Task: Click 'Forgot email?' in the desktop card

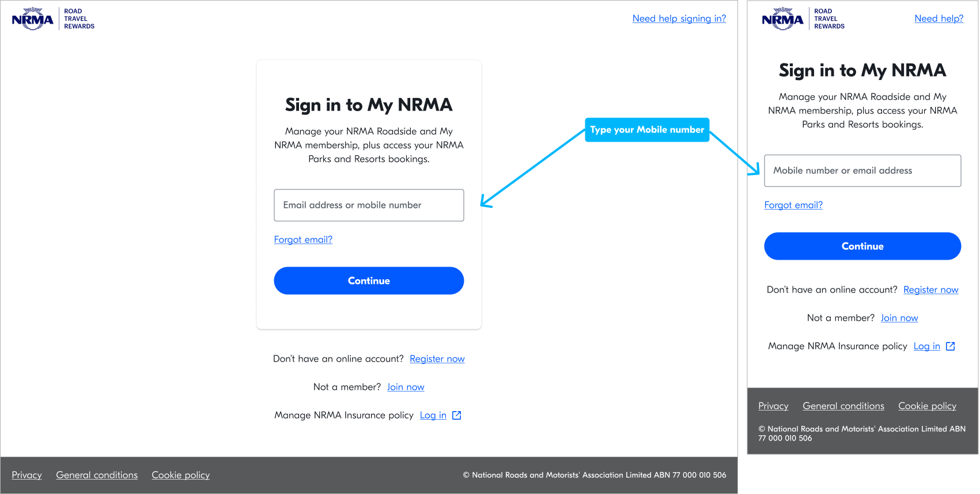Action: [x=303, y=240]
